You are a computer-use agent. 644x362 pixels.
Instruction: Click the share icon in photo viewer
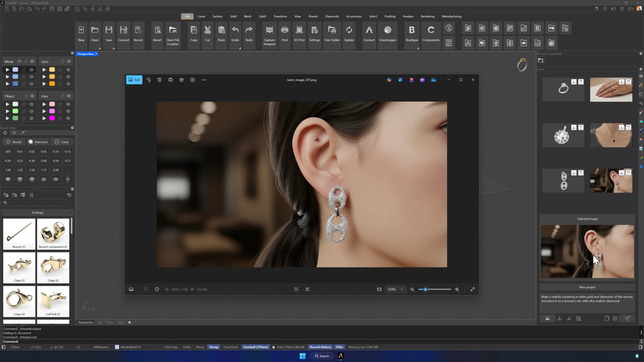tap(182, 80)
